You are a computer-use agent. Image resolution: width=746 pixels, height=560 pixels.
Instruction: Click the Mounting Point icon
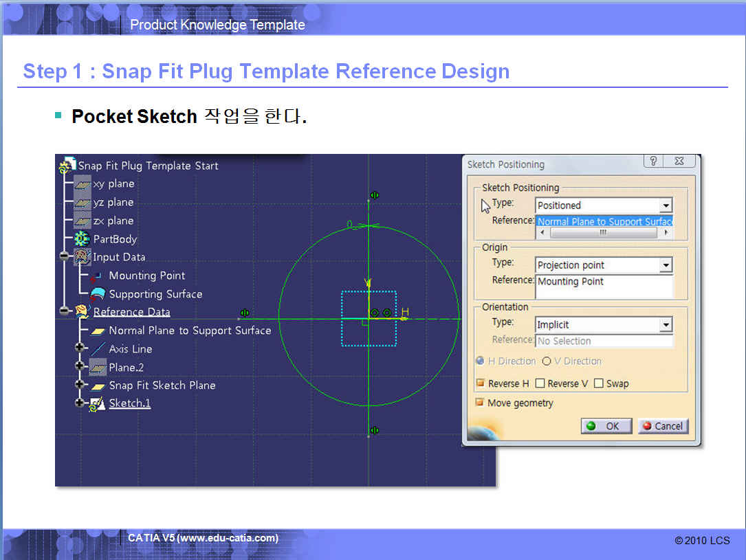tap(97, 276)
